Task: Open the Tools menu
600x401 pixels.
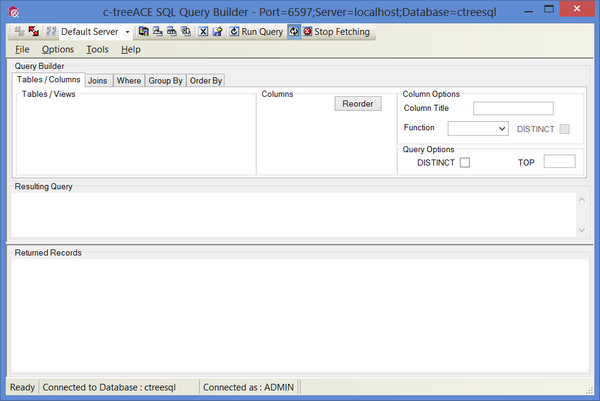Action: coord(97,49)
